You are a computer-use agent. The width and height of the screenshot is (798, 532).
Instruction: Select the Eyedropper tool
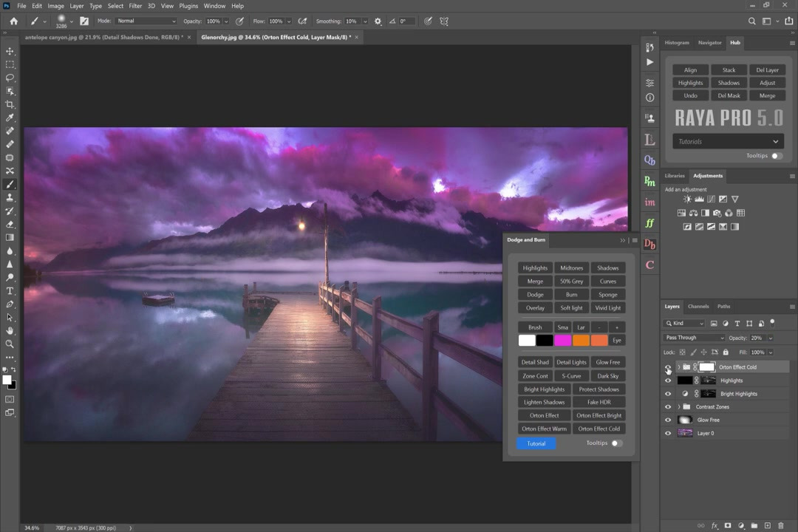tap(10, 117)
